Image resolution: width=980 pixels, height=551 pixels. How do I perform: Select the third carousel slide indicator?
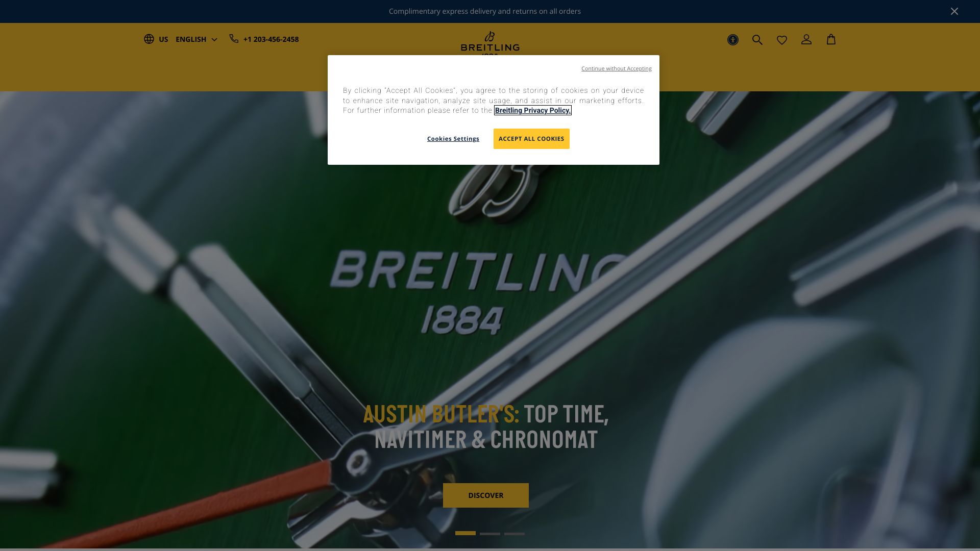514,534
